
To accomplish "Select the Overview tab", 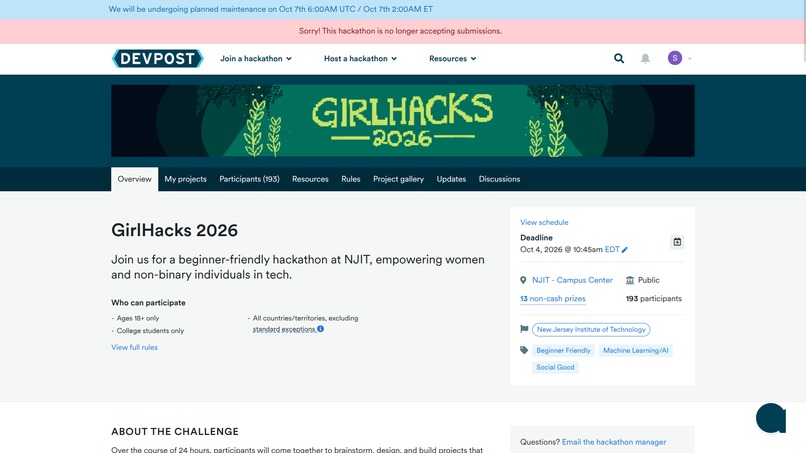I will 135,179.
